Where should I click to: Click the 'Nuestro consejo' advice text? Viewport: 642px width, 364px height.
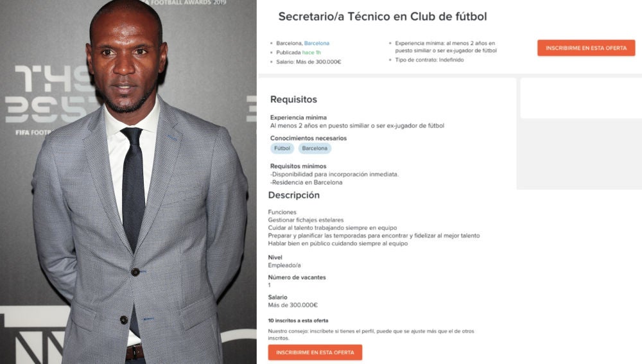click(371, 334)
